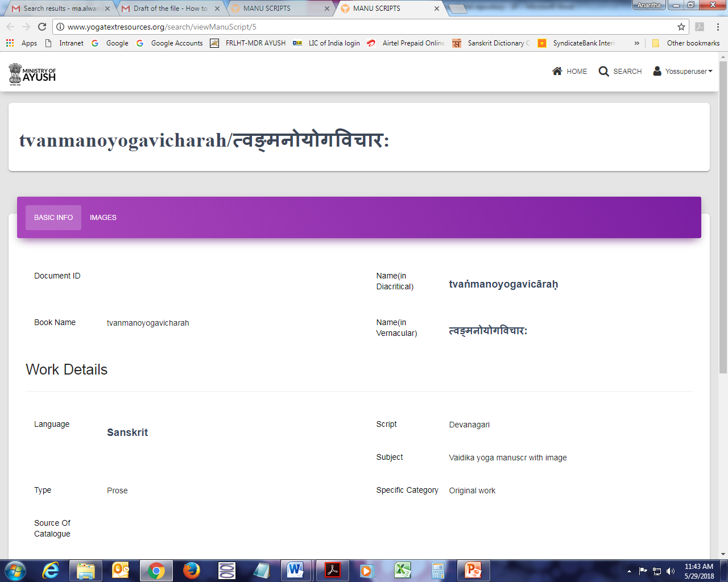Screen dimensions: 728x582
Task: Launch Firefox from the taskbar
Action: click(192, 570)
